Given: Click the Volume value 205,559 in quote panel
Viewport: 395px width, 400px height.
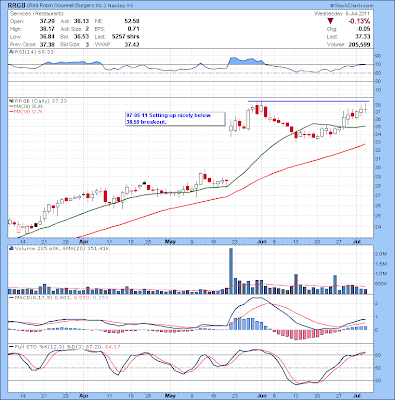Looking at the screenshot, I should pyautogui.click(x=358, y=45).
